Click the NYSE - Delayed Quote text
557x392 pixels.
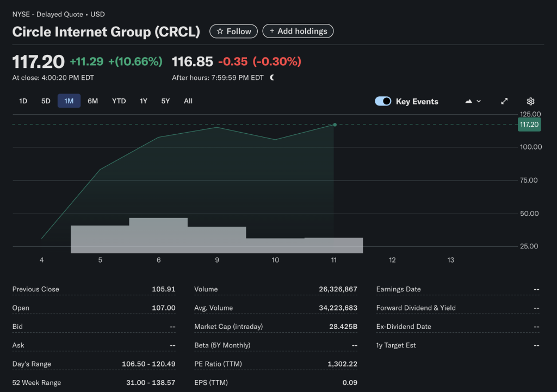coord(48,14)
